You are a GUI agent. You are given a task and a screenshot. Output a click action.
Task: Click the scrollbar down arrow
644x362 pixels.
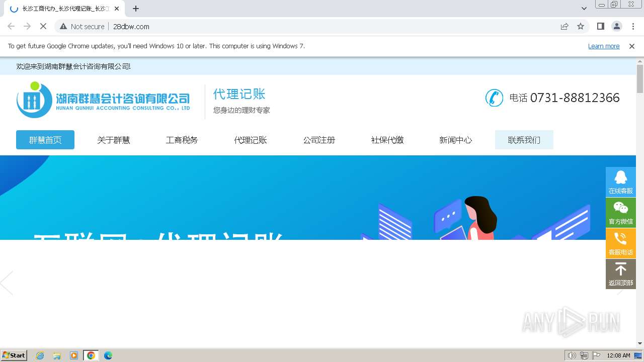pyautogui.click(x=640, y=343)
